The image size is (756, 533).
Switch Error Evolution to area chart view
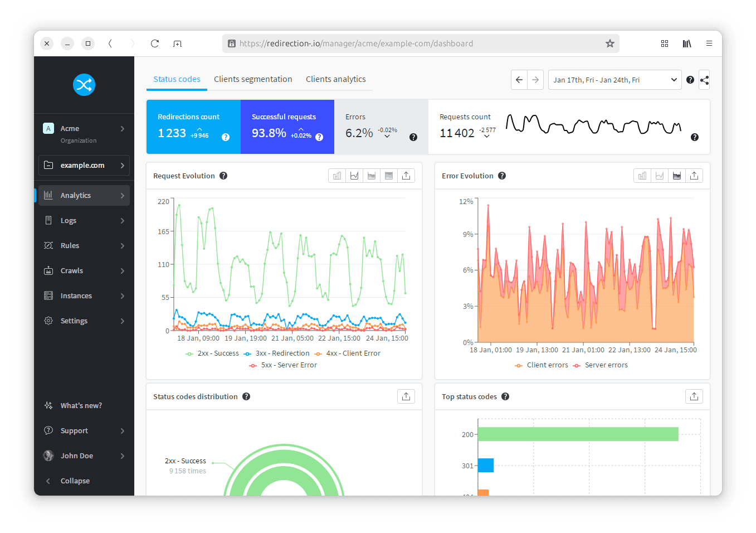677,176
